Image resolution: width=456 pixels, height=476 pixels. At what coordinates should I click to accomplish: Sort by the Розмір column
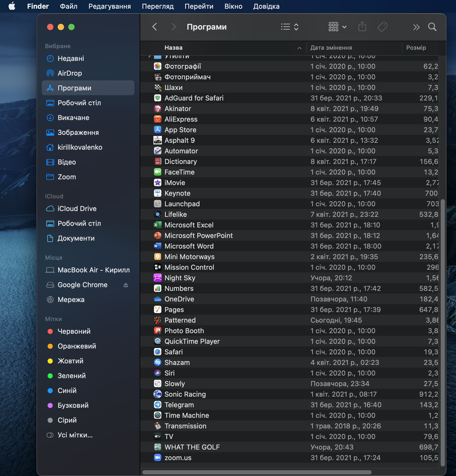click(x=416, y=48)
